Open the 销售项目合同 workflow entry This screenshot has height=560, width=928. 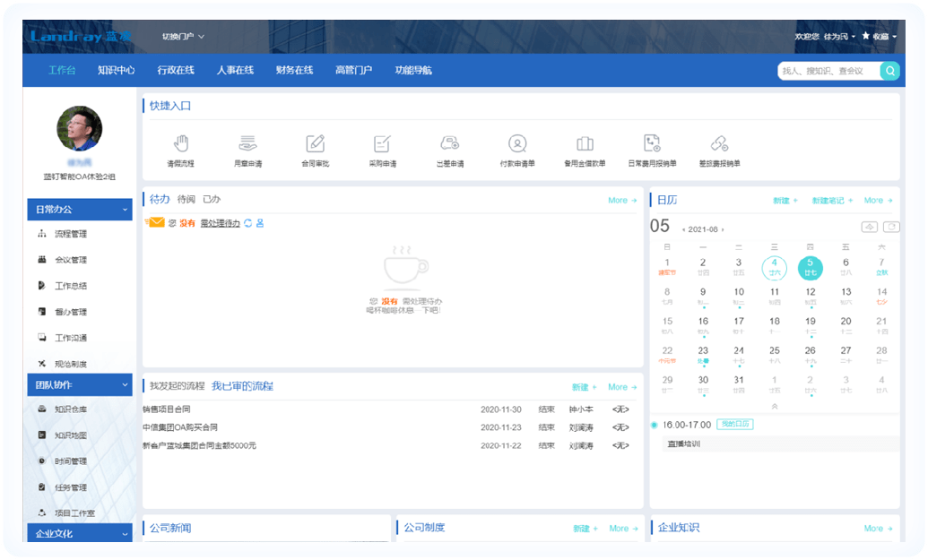(168, 409)
